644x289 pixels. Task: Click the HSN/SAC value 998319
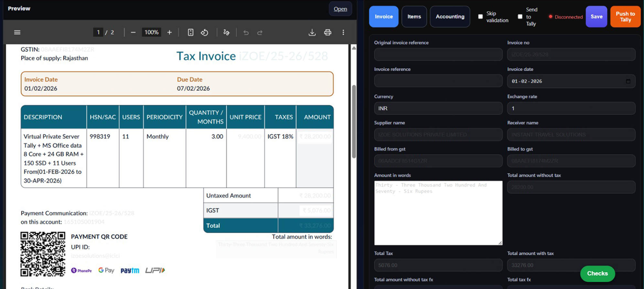[100, 137]
